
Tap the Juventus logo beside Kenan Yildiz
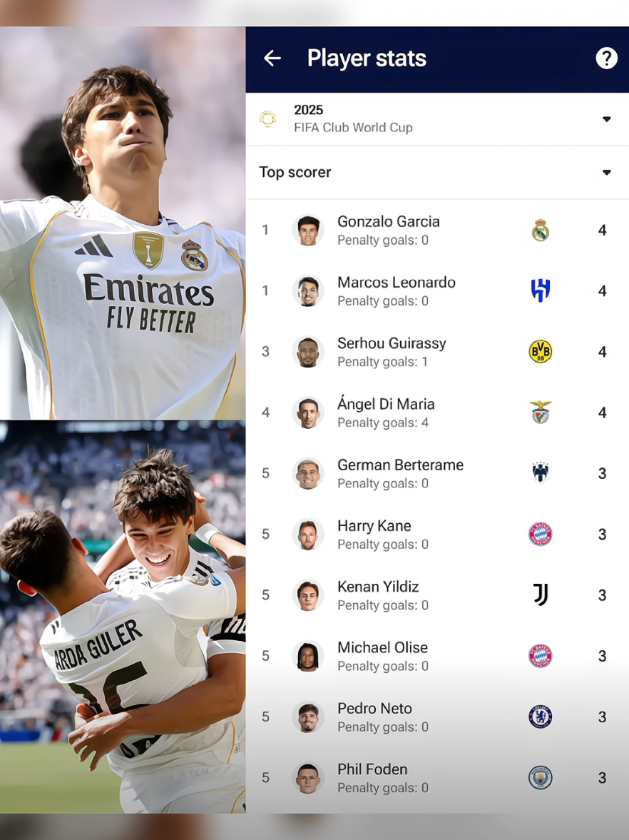(541, 594)
